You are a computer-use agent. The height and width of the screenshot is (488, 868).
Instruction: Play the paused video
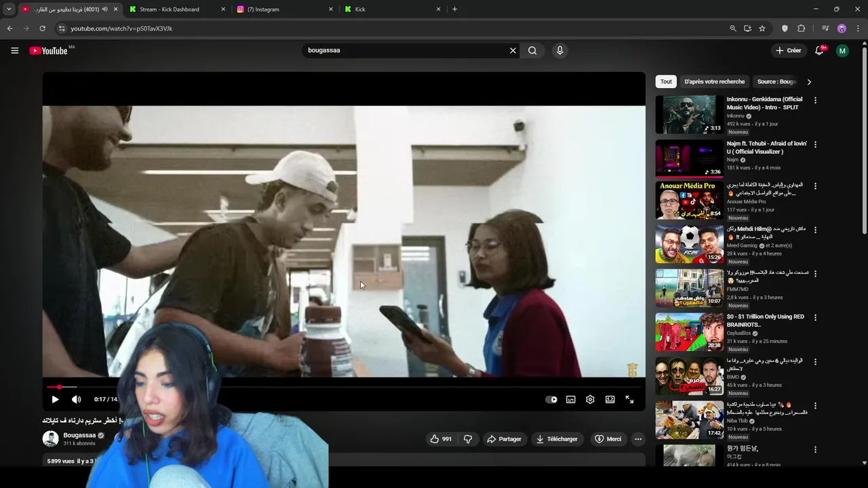point(55,399)
